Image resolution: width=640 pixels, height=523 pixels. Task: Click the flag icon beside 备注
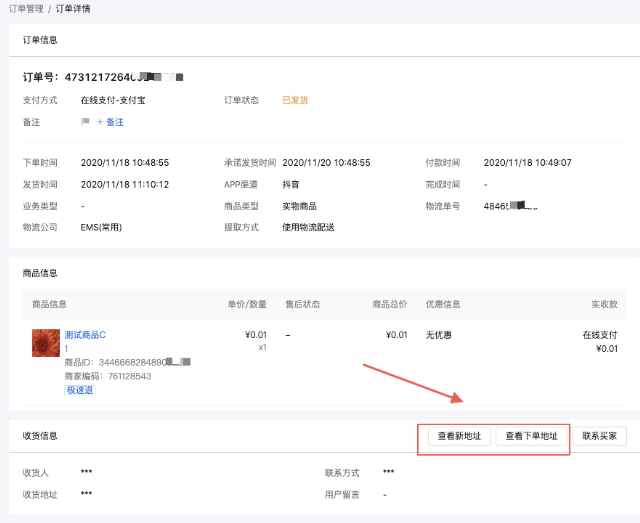click(85, 122)
